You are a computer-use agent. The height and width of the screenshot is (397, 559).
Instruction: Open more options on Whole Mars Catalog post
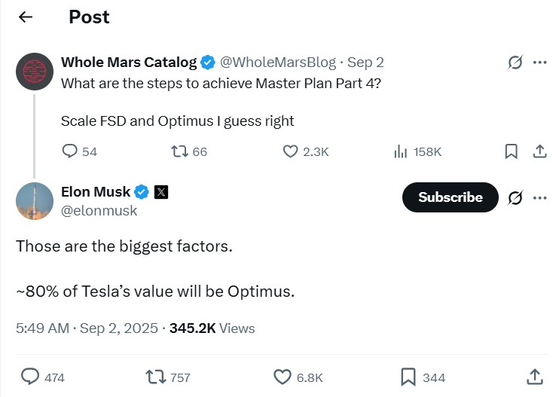[x=540, y=62]
